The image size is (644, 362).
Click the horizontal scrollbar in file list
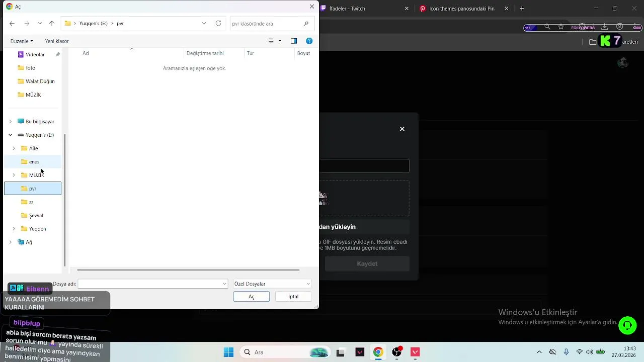point(188,270)
